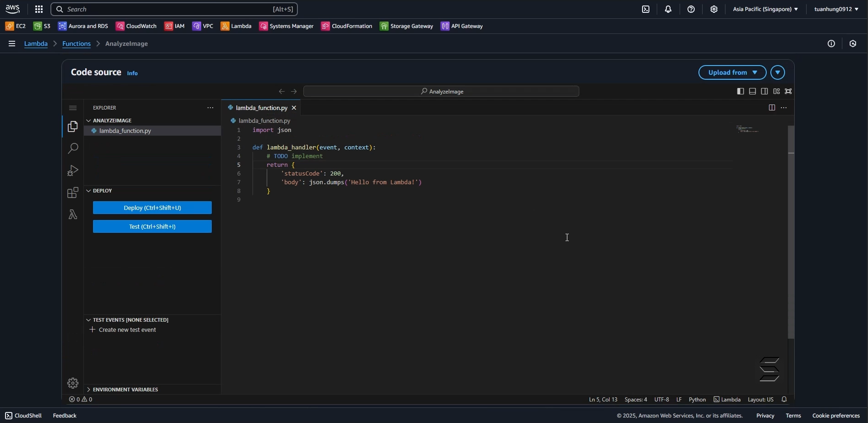Screen dimensions: 868x423
Task: Open Lambda service shortcut in favorites bar
Action: pyautogui.click(x=236, y=26)
